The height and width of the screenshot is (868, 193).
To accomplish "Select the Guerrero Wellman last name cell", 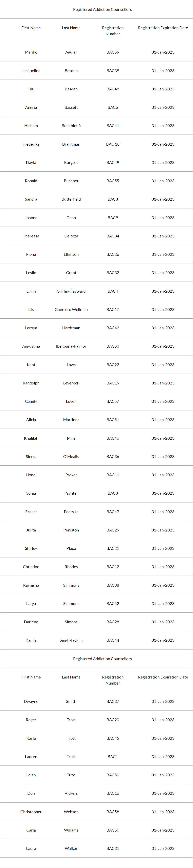I will click(x=71, y=309).
